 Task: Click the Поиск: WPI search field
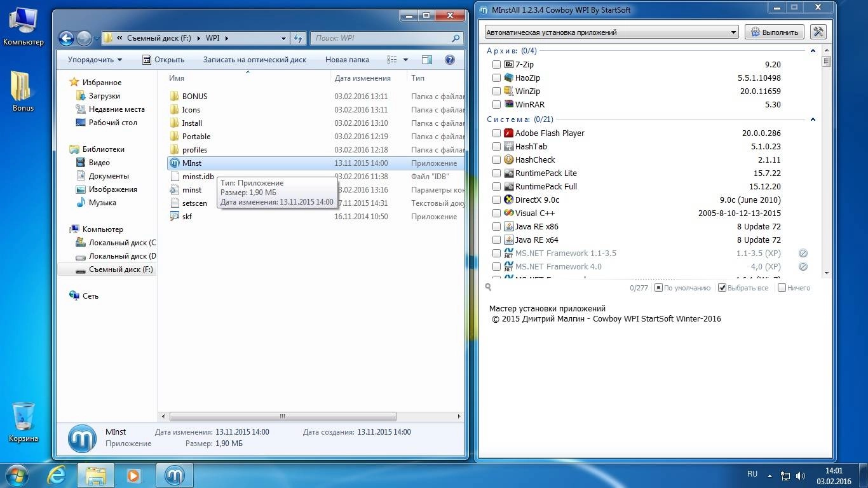[386, 38]
